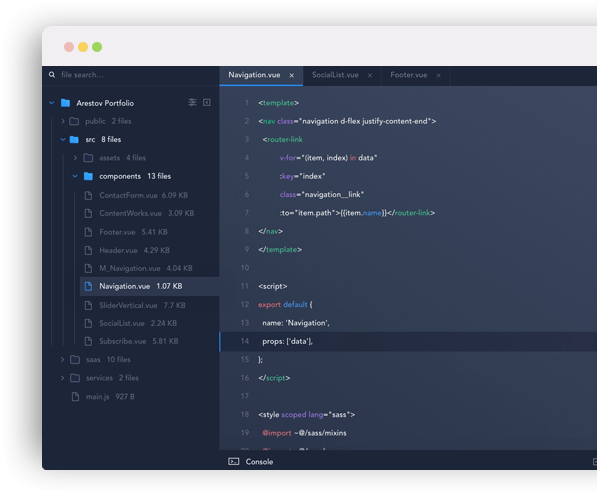This screenshot has height=494, width=597.
Task: Click line number 1 in gutter
Action: pyautogui.click(x=247, y=103)
